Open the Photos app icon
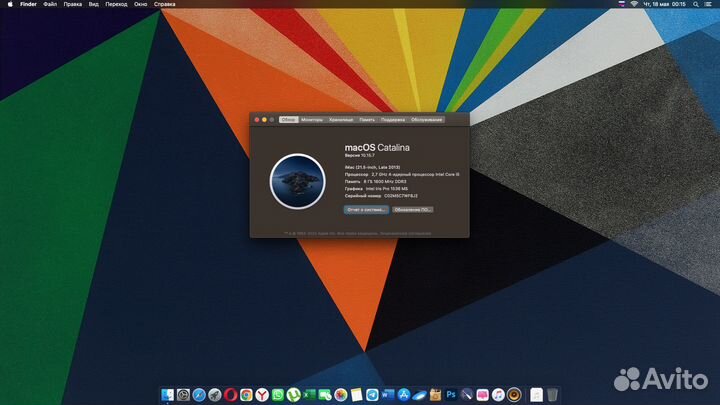 [341, 394]
